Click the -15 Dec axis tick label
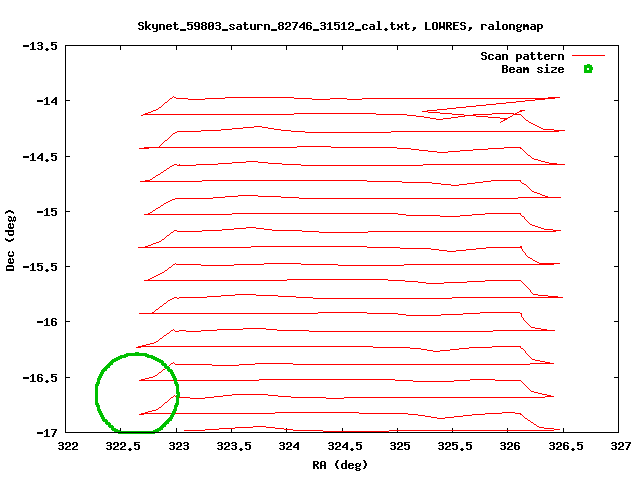The image size is (640, 480). click(x=47, y=212)
